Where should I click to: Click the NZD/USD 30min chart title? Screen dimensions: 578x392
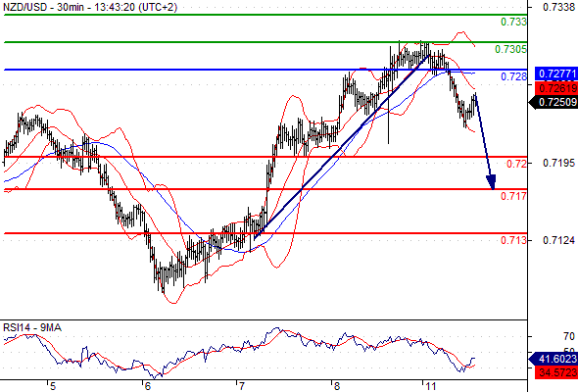coord(90,7)
